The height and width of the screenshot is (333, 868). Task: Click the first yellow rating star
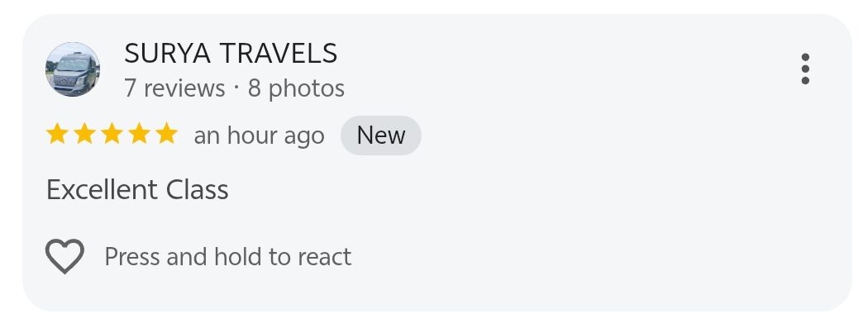(57, 135)
